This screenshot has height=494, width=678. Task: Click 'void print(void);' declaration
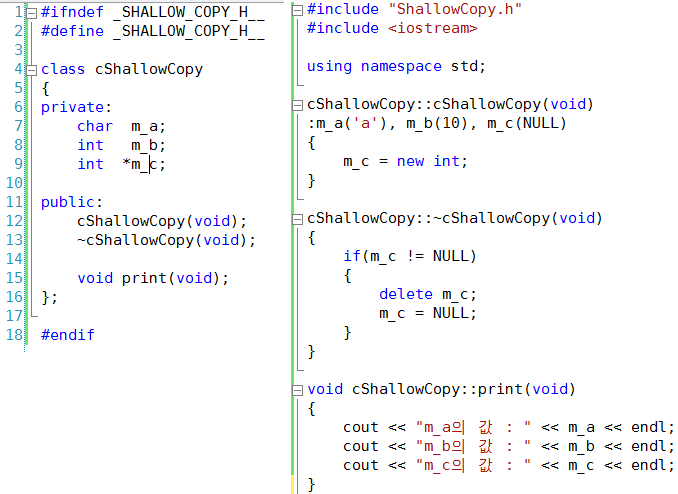coord(153,278)
